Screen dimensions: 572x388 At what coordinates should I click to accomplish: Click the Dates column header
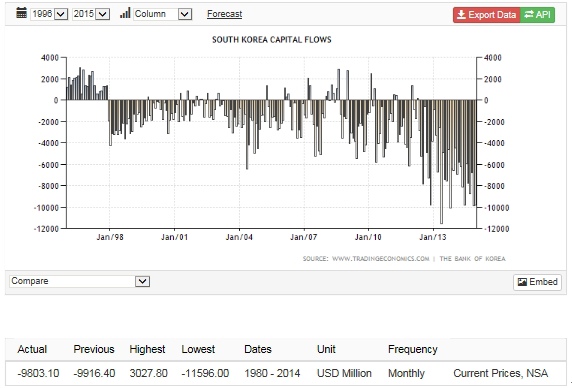258,349
